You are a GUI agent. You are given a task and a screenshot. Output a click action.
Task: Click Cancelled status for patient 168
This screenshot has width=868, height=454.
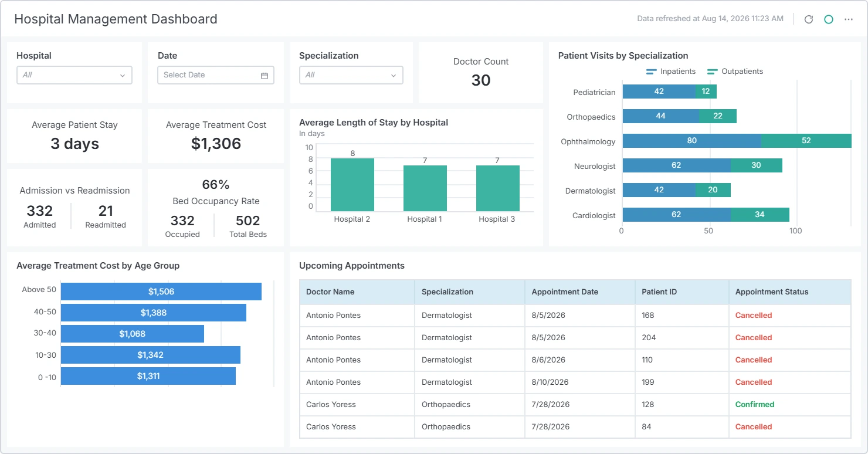click(754, 316)
